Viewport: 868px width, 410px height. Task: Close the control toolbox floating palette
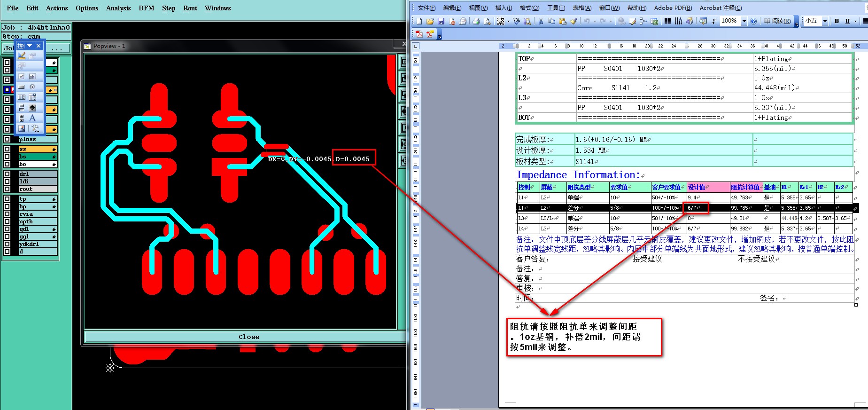[39, 46]
